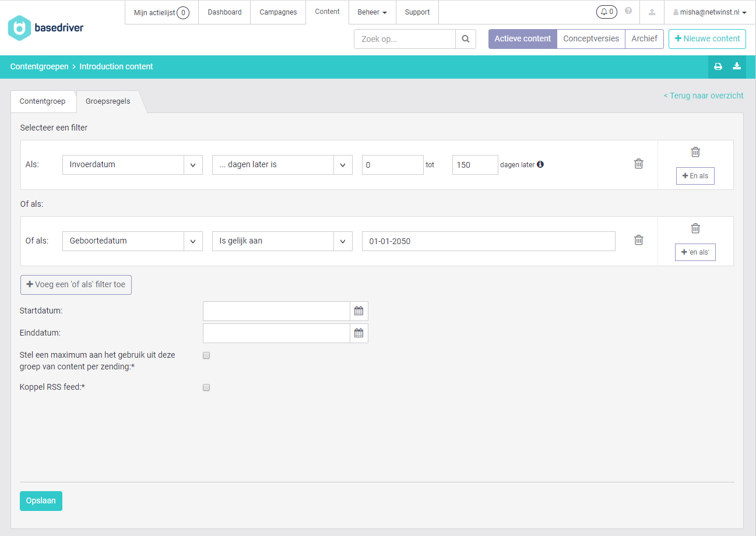Delete the Geboortedatum filter row trash icon
The image size is (756, 536).
639,240
